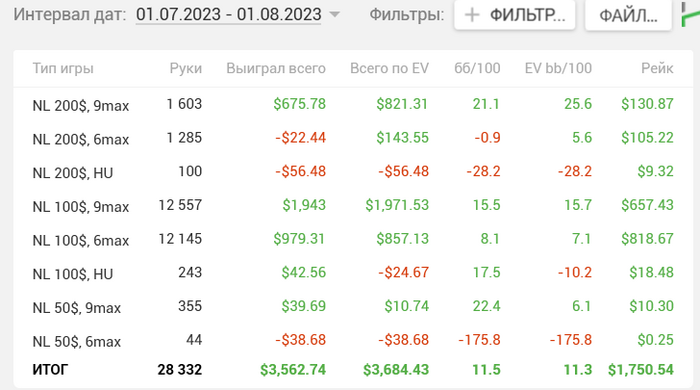
Task: Click the $9.32 rake cell
Action: click(655, 171)
